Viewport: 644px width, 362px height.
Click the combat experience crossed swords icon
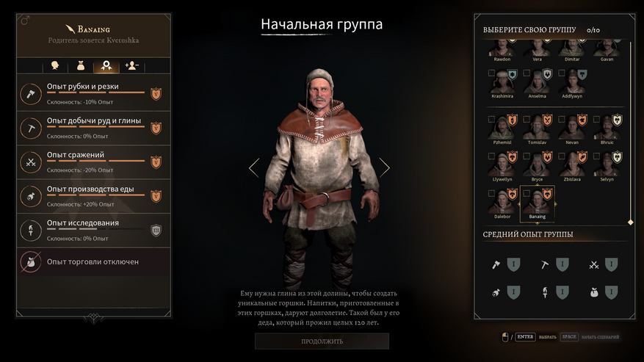(x=31, y=162)
